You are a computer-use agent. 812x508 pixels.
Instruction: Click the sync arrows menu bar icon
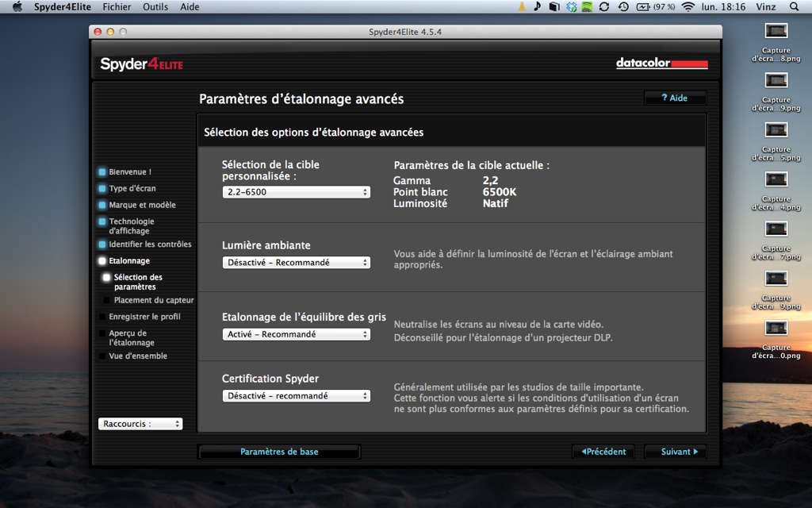pyautogui.click(x=604, y=7)
